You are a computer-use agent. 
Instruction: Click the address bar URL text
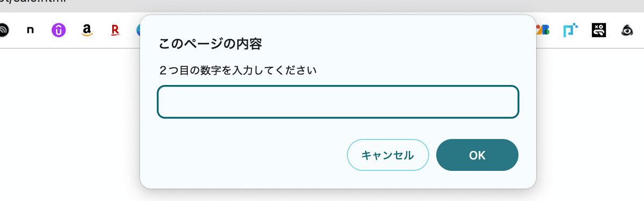(32, 2)
